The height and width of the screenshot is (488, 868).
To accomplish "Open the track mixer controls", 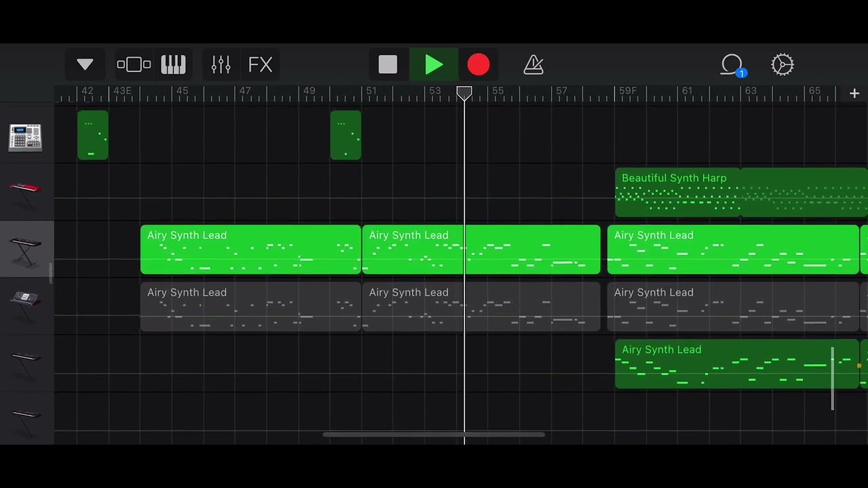I will [x=221, y=65].
